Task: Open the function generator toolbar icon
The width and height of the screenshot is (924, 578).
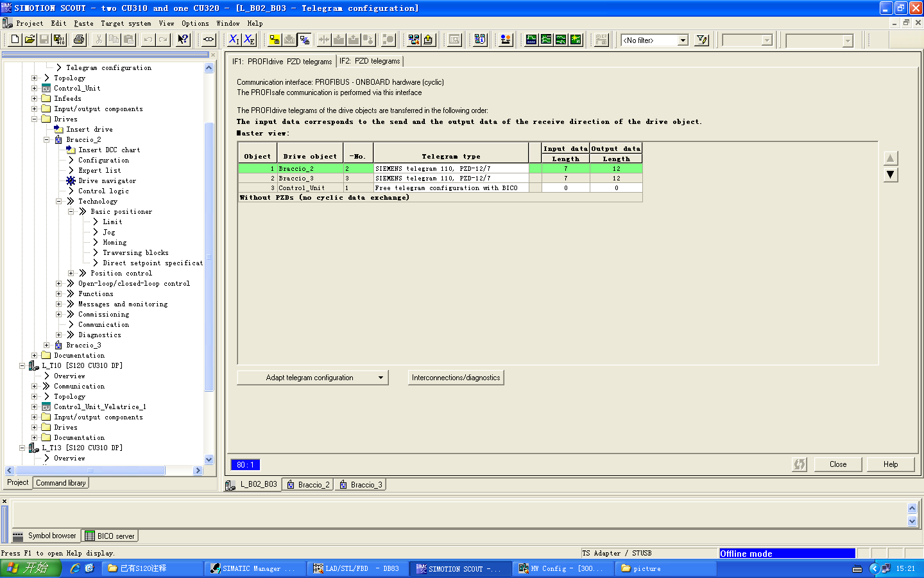Action: (x=546, y=40)
